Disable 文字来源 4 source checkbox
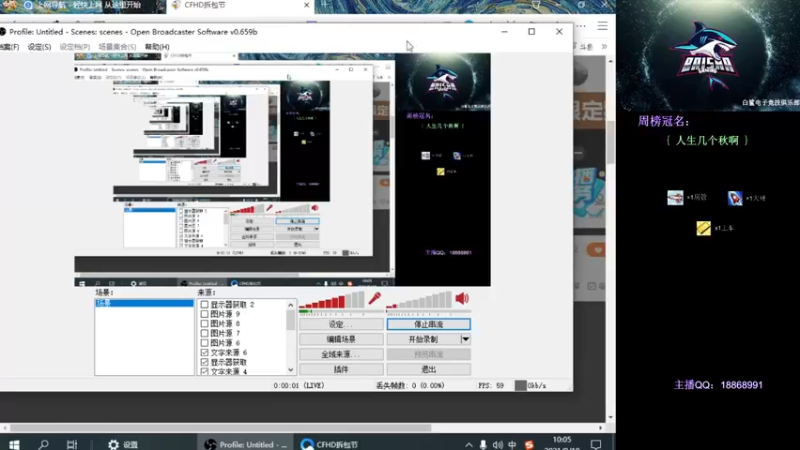 coord(204,372)
